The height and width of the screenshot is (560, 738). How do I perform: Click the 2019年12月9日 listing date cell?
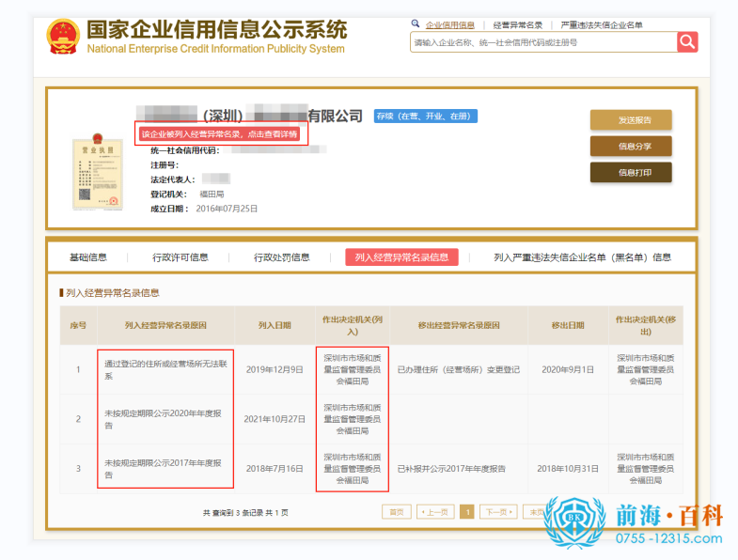(x=275, y=370)
